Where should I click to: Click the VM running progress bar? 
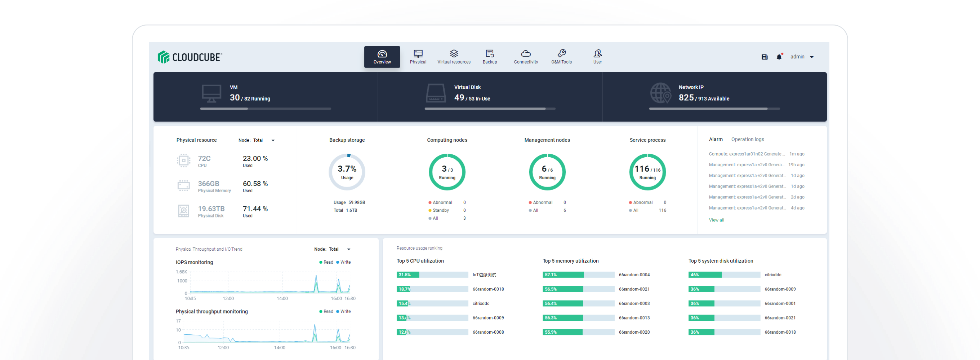pos(265,109)
